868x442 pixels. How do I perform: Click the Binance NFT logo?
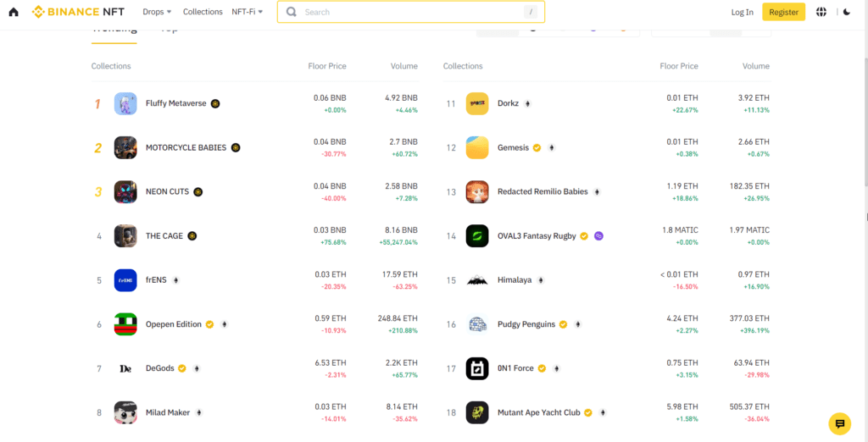78,12
